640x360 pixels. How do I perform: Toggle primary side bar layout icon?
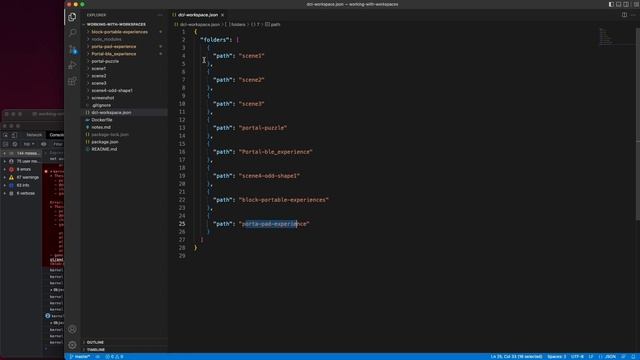coord(611,4)
